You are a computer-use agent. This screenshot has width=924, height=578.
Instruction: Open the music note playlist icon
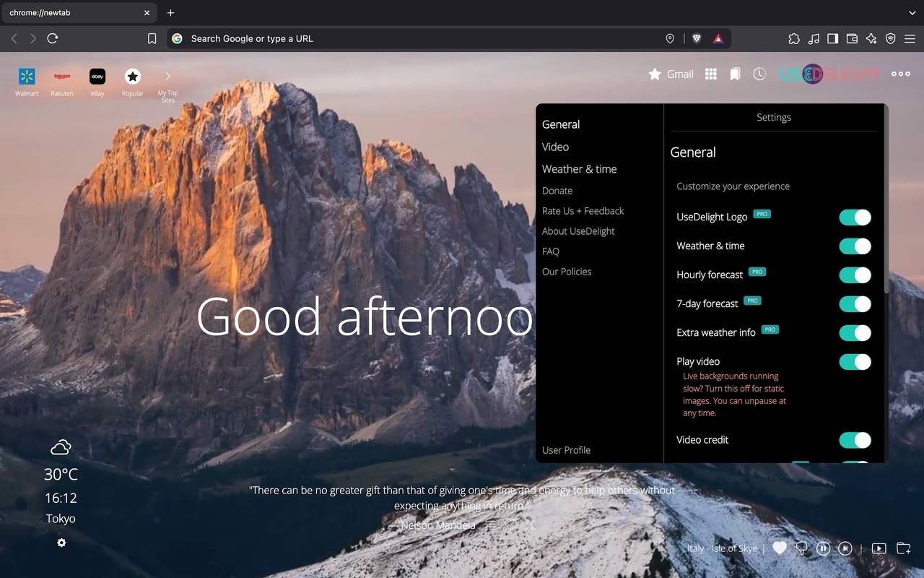pos(814,38)
